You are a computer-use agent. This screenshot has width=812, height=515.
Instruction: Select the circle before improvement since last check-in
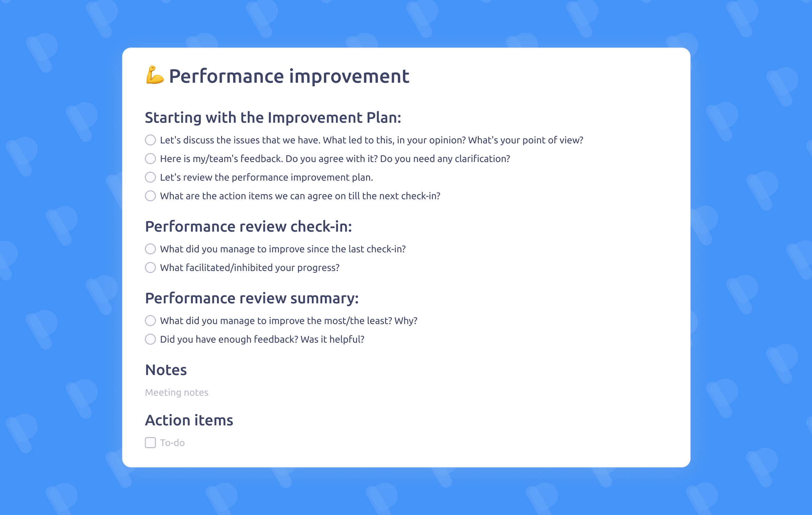click(150, 249)
